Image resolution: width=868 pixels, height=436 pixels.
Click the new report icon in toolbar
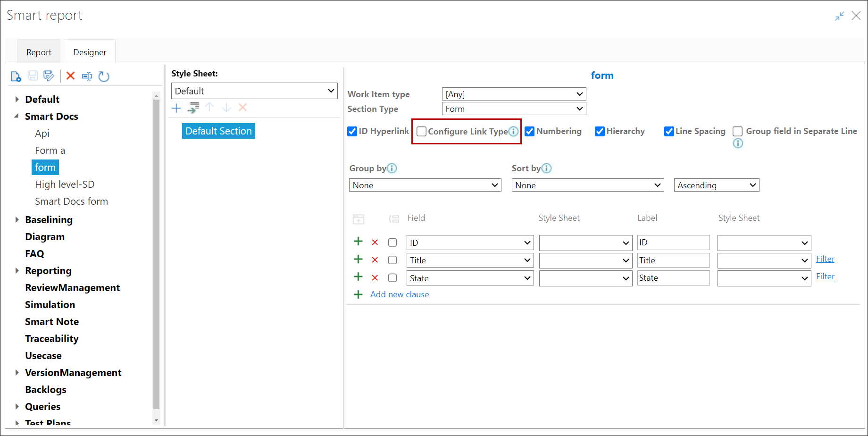16,76
